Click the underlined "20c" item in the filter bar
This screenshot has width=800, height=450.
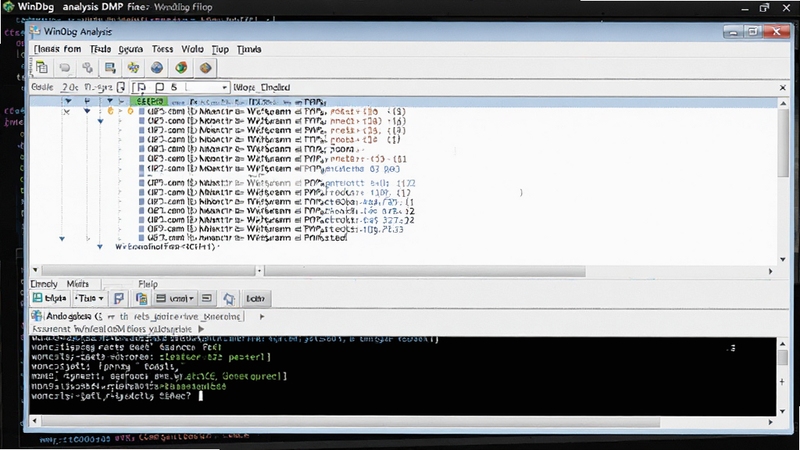(70, 87)
